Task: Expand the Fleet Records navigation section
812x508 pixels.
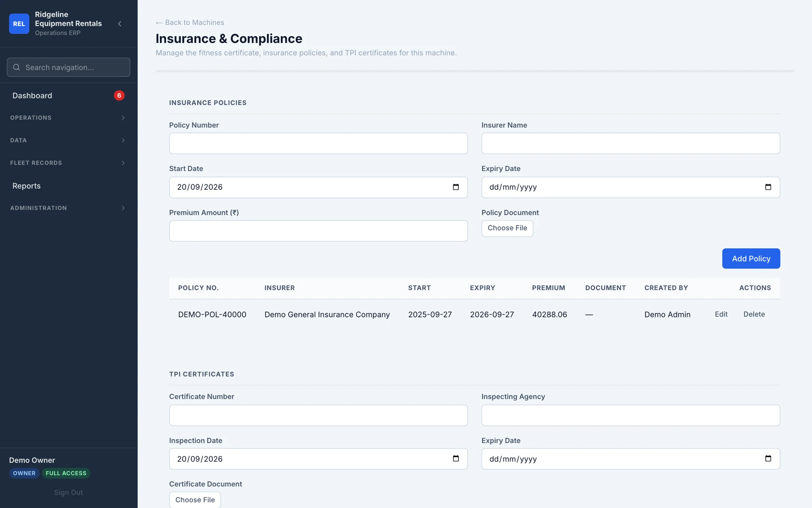Action: [69, 163]
